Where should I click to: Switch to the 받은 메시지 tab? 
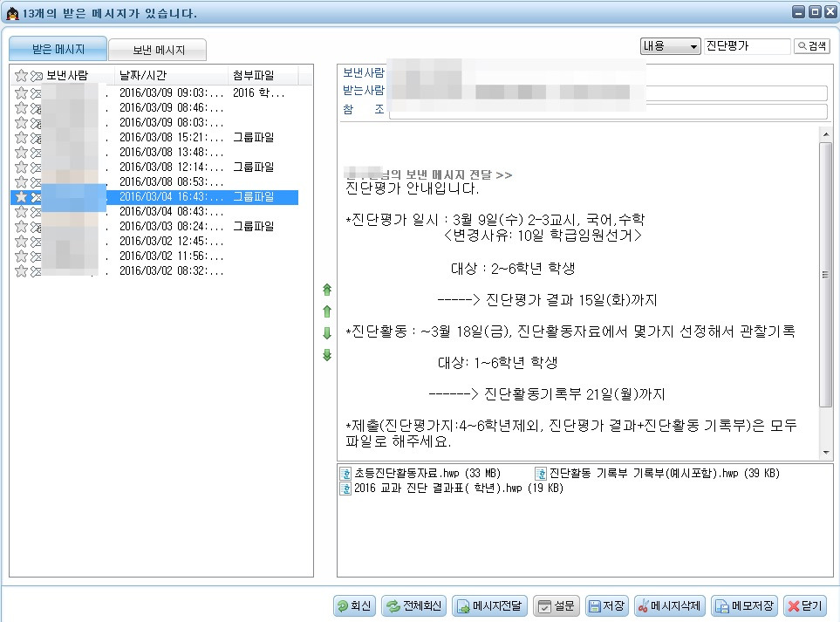tap(58, 49)
